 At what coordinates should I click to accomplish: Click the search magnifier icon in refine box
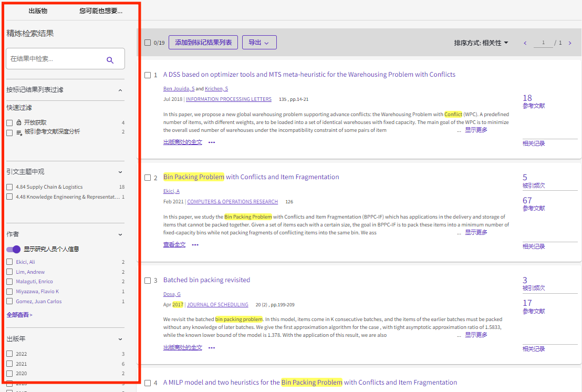110,60
